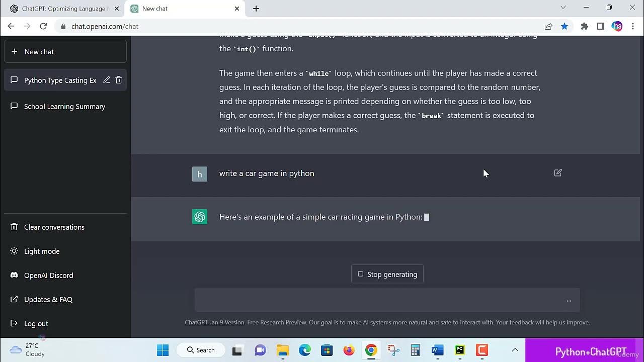The width and height of the screenshot is (644, 362).
Task: Delete the Python Type Casting conversation
Action: point(119,80)
